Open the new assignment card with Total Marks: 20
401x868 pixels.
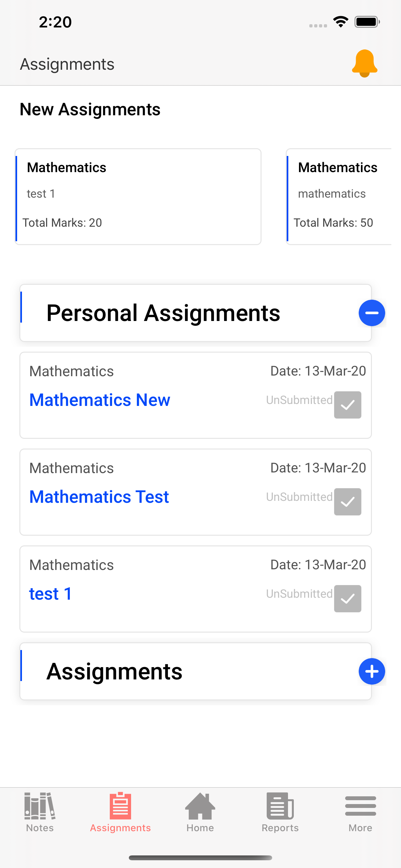click(138, 197)
